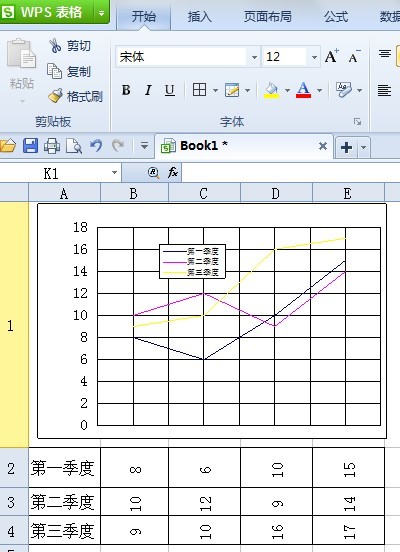The width and height of the screenshot is (400, 552).
Task: Click into the formula bar
Action: pos(291,173)
